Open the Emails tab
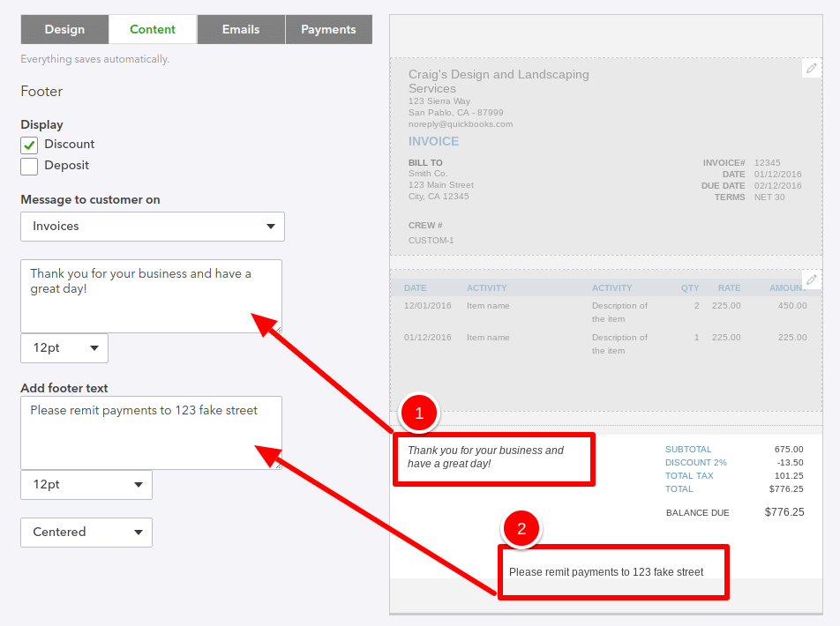 pyautogui.click(x=240, y=28)
